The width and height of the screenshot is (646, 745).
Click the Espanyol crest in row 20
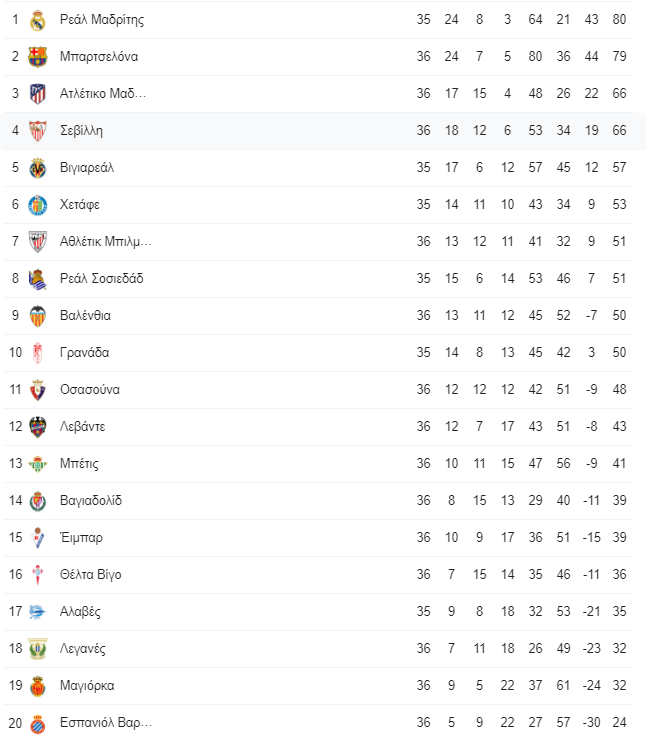coord(38,723)
